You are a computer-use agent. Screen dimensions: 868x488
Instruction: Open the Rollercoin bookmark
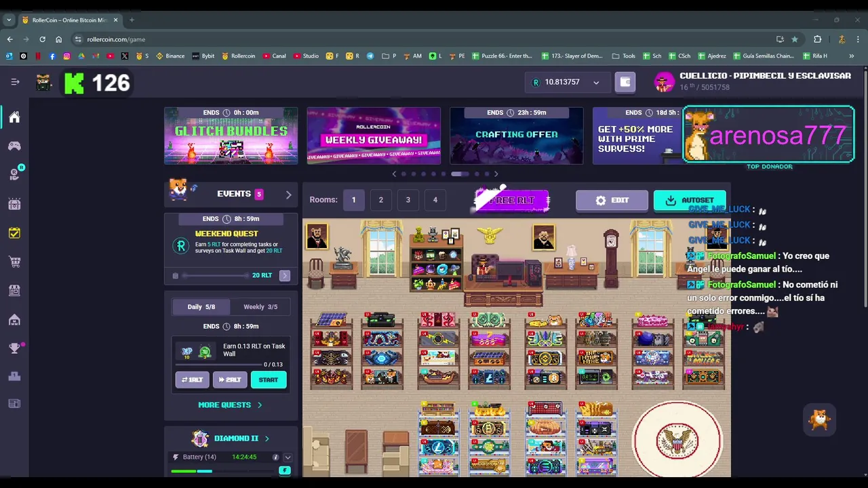tap(239, 56)
